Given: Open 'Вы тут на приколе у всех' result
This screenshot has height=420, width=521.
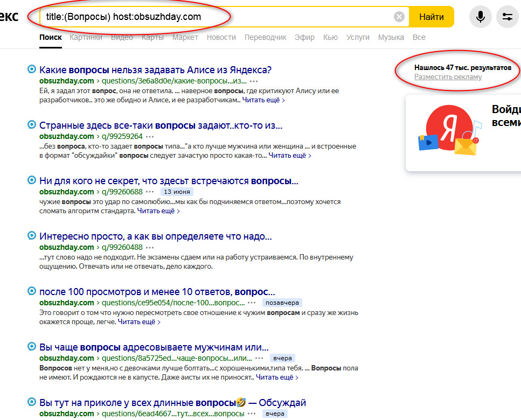Looking at the screenshot, I should point(172,402).
